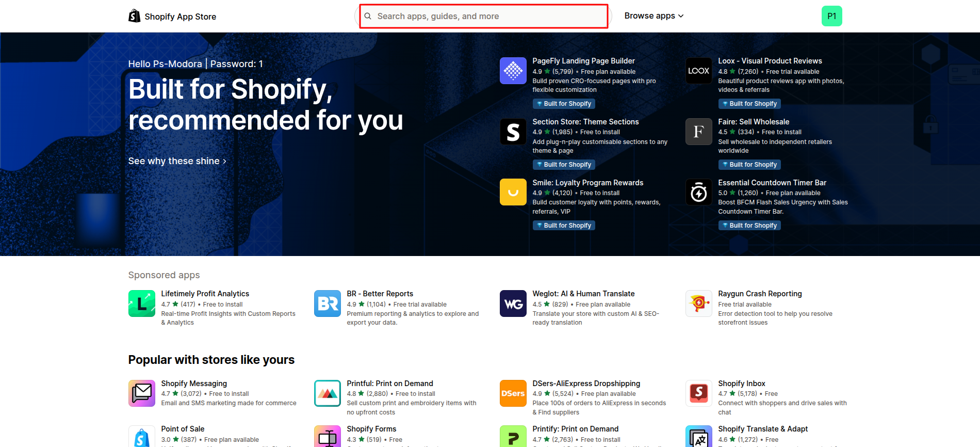The width and height of the screenshot is (980, 447).
Task: Open BR Better Reports icon
Action: pyautogui.click(x=327, y=304)
